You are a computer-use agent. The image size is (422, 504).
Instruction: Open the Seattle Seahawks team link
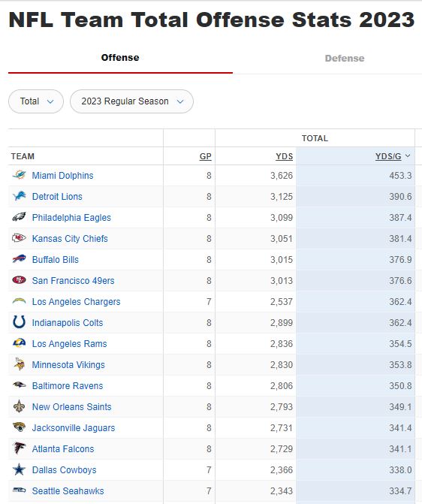[x=68, y=490]
